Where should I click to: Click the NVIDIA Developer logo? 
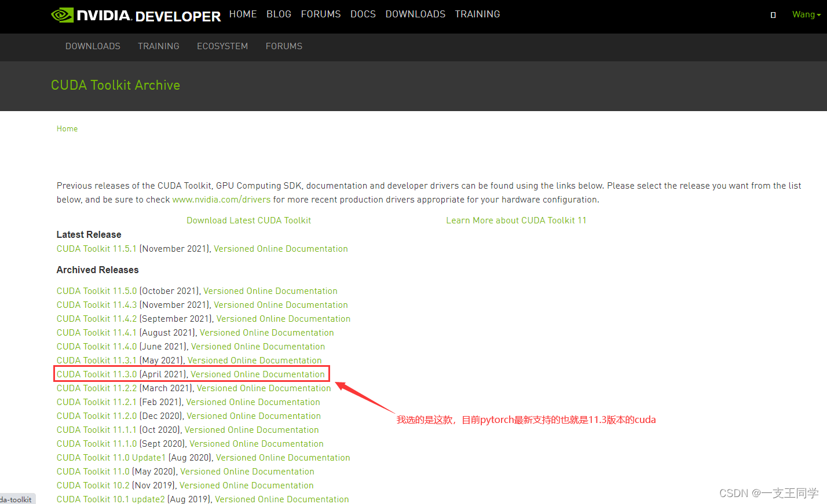pyautogui.click(x=136, y=15)
